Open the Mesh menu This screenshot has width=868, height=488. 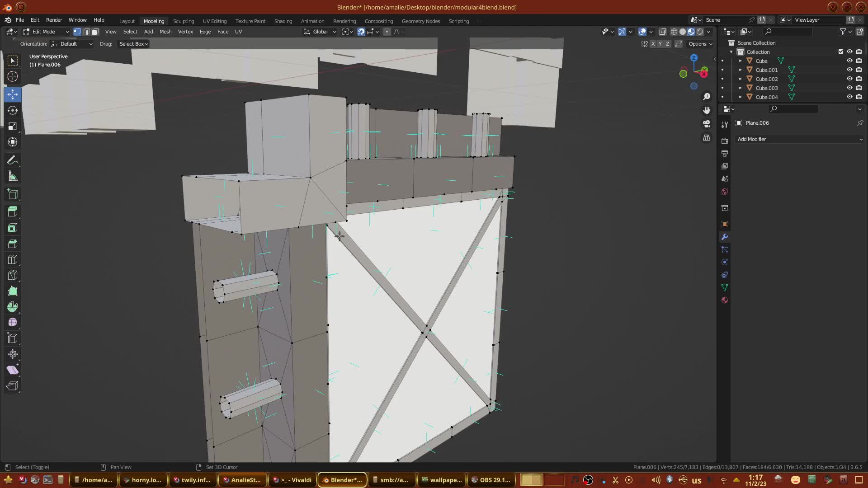[x=165, y=32]
